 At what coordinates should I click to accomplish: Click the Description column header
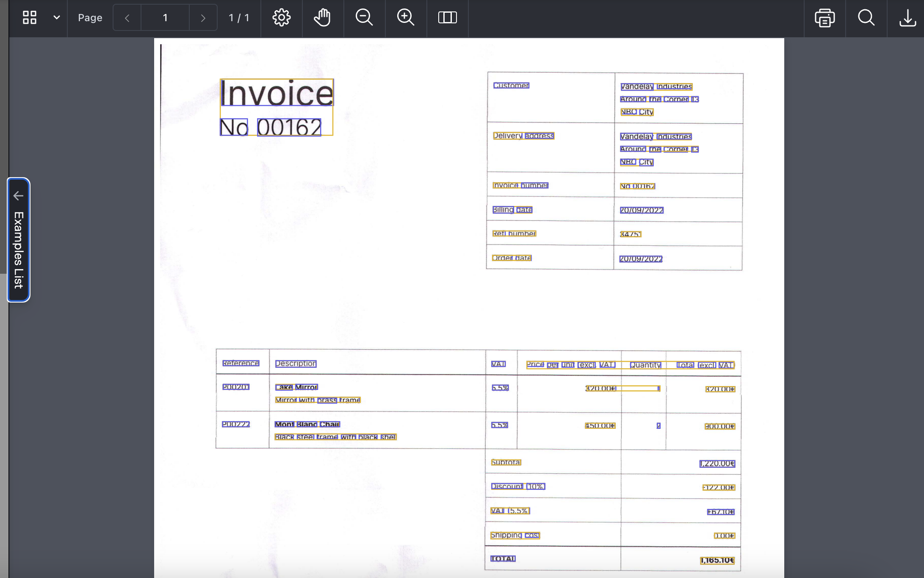coord(296,364)
